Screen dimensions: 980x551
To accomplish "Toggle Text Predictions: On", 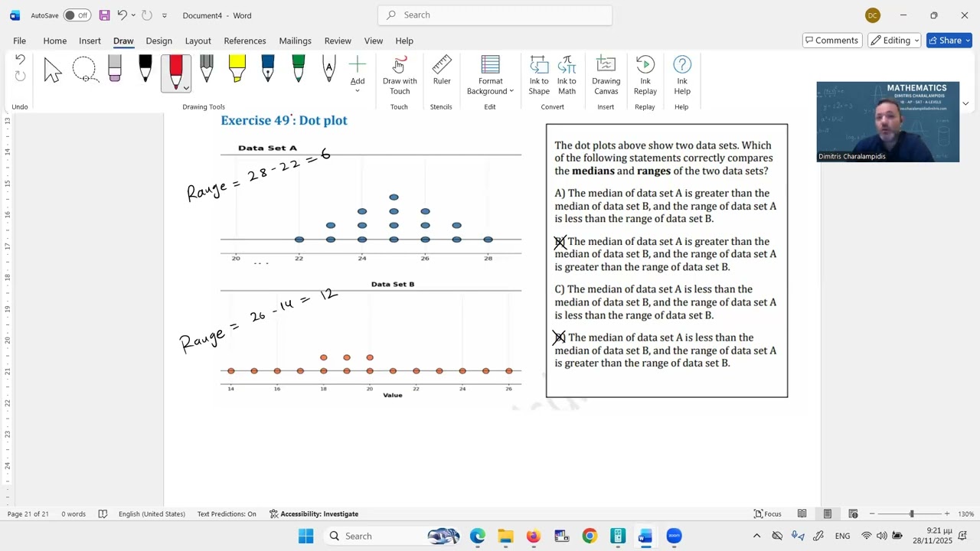I will point(227,514).
